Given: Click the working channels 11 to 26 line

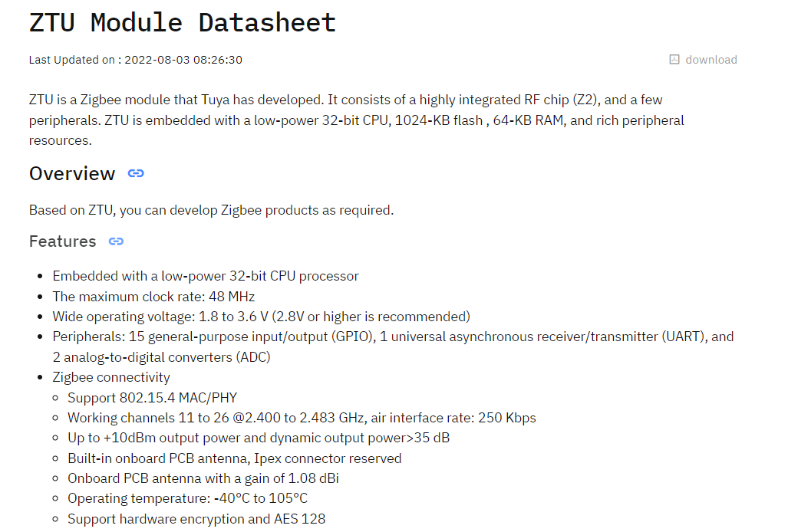Looking at the screenshot, I should point(302,418).
